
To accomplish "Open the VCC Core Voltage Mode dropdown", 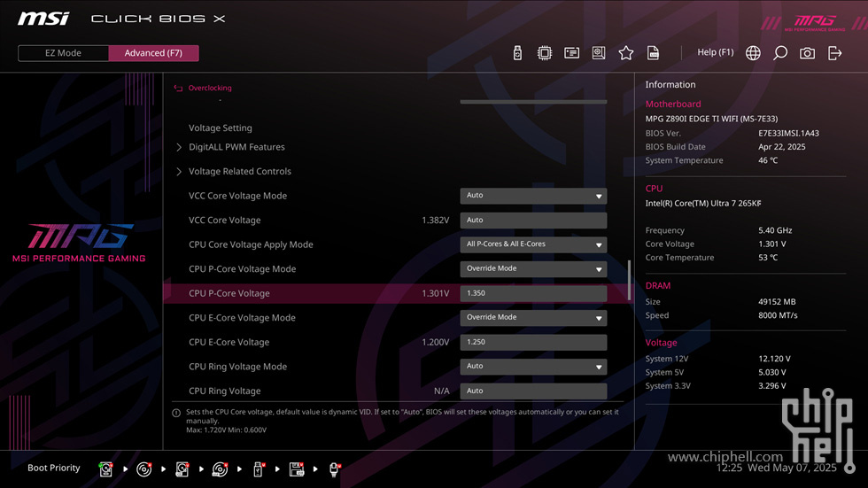I will point(533,196).
